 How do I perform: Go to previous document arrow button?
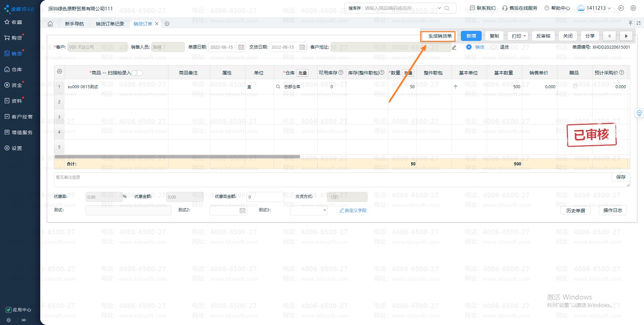coord(609,36)
